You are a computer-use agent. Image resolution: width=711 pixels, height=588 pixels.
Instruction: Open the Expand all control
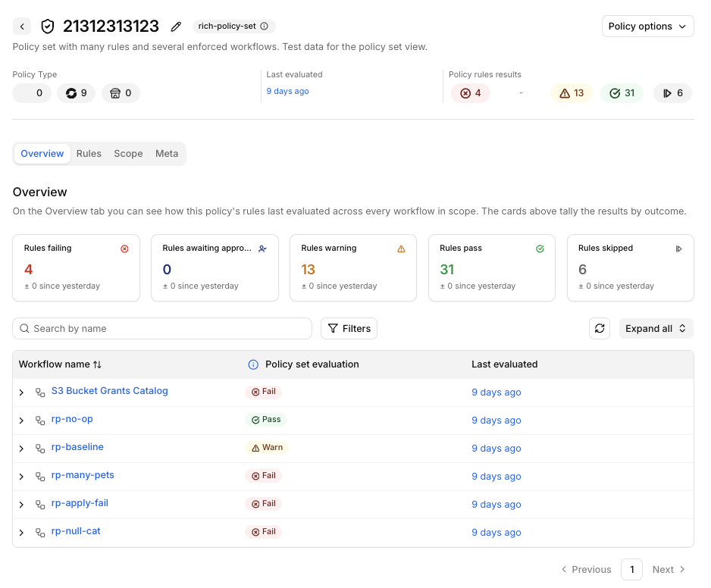click(x=656, y=328)
